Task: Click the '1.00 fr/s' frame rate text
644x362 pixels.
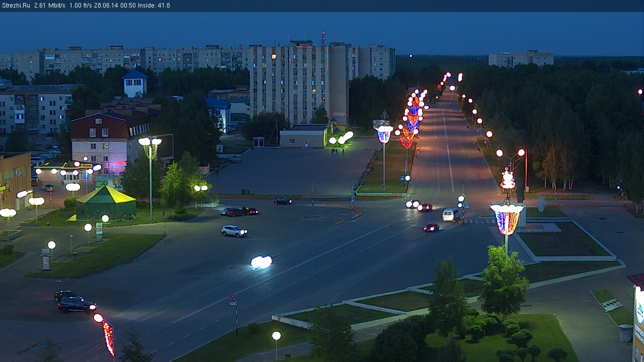Action: [x=80, y=6]
